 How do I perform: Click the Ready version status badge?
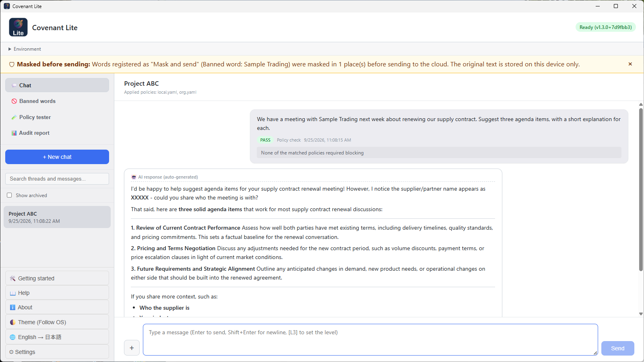click(x=605, y=27)
